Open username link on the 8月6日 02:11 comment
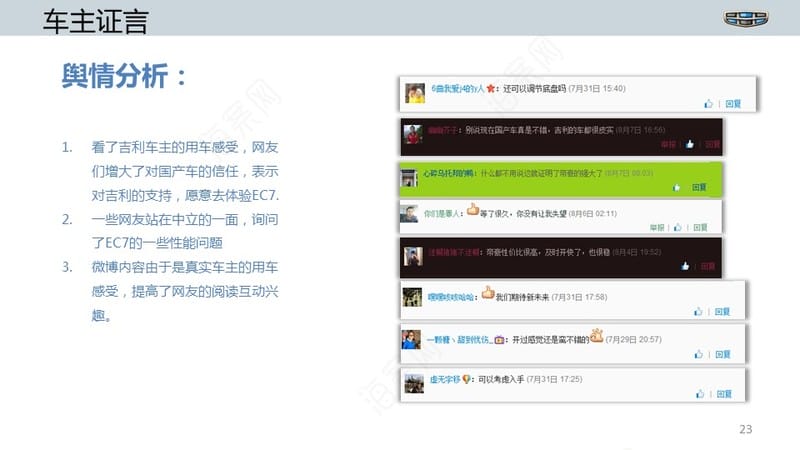 442,214
